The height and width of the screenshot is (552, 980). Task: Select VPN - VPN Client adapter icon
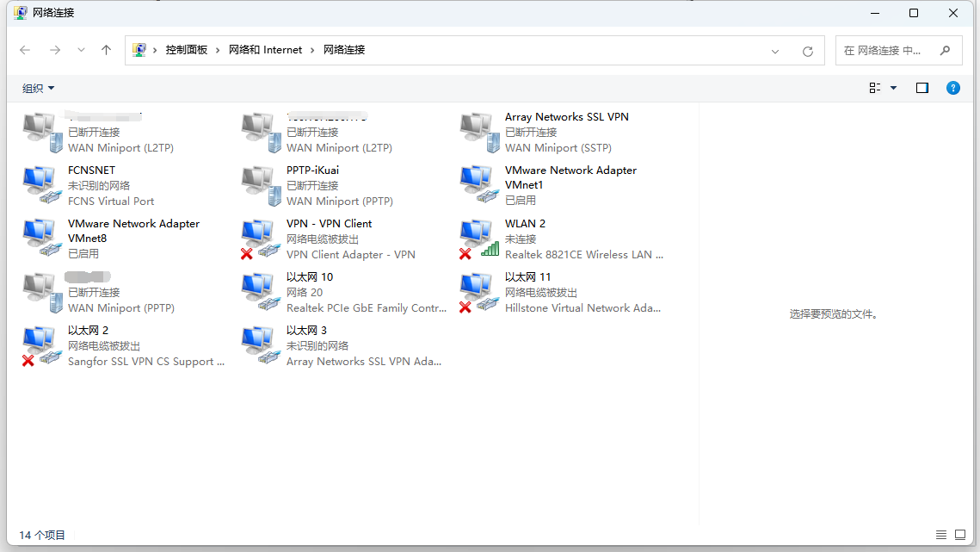pyautogui.click(x=261, y=239)
